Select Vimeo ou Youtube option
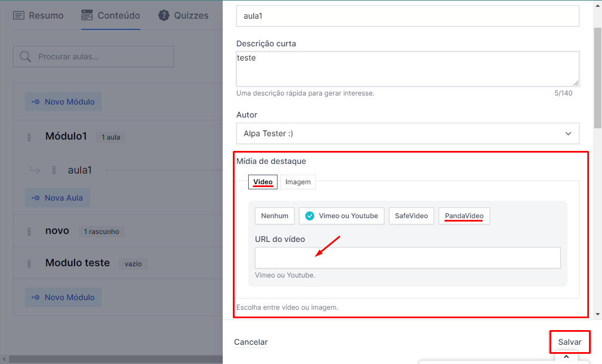This screenshot has height=364, width=602. (342, 215)
